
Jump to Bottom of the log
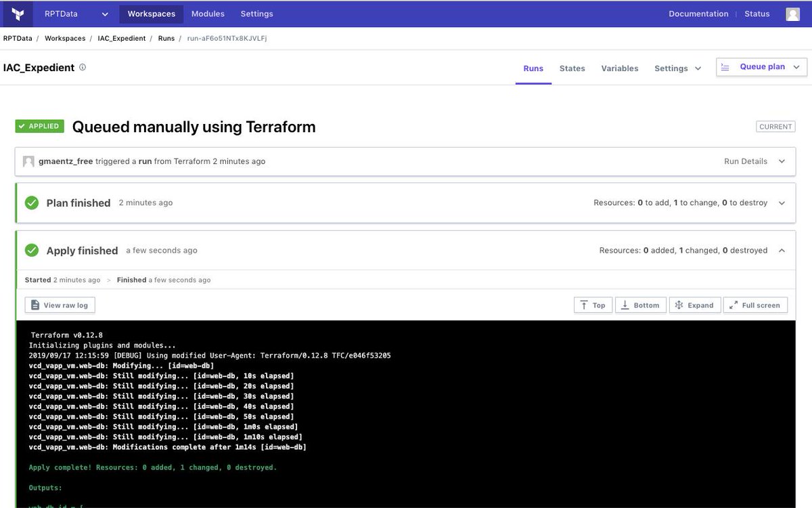click(x=641, y=305)
